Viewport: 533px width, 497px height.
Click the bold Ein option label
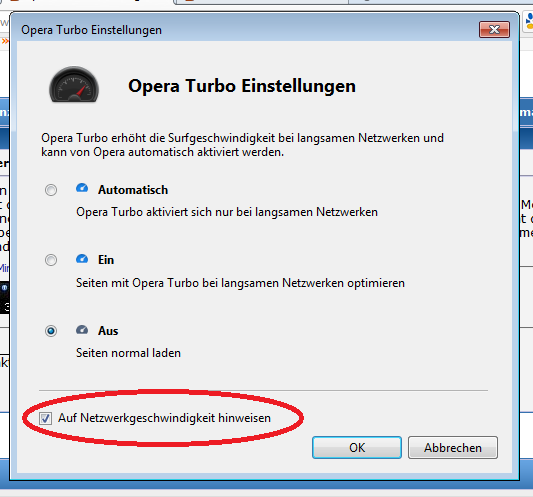tap(106, 260)
